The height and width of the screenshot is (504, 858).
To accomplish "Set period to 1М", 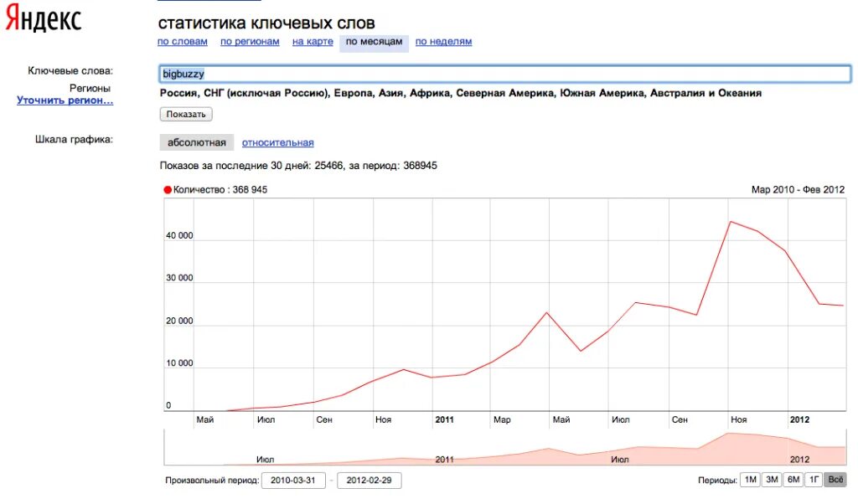I will pos(750,480).
